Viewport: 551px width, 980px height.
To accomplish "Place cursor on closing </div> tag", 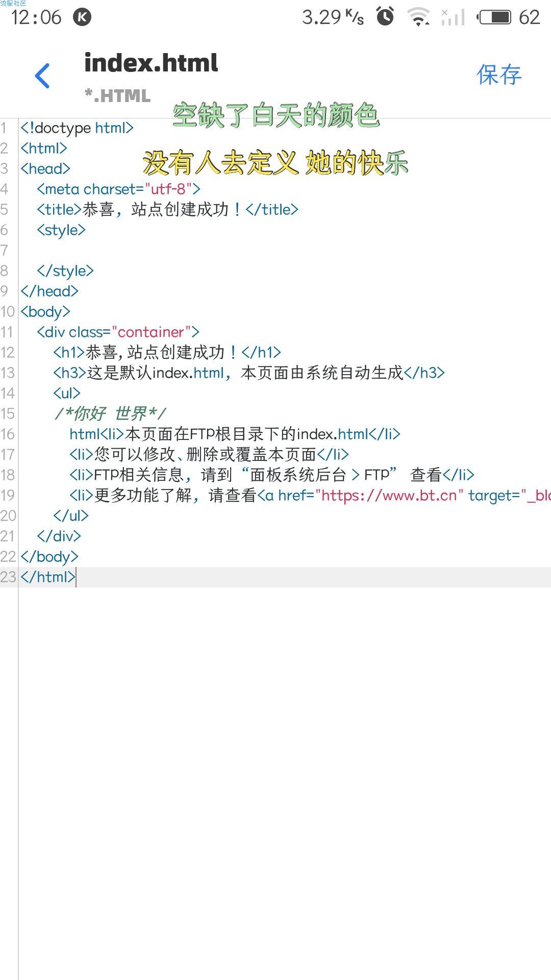I will pyautogui.click(x=59, y=536).
